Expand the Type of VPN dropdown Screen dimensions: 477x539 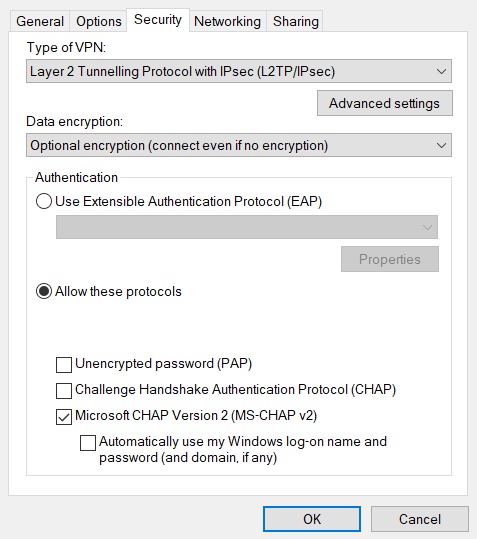tap(239, 71)
